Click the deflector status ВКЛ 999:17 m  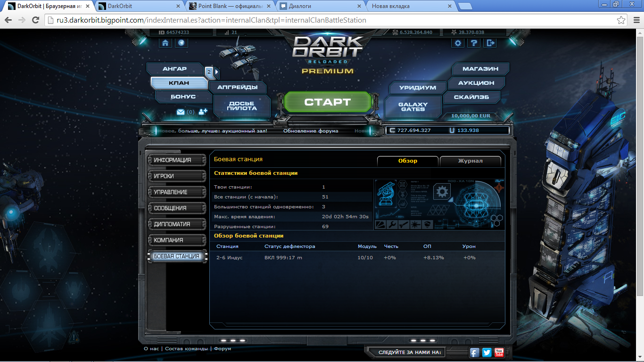283,257
